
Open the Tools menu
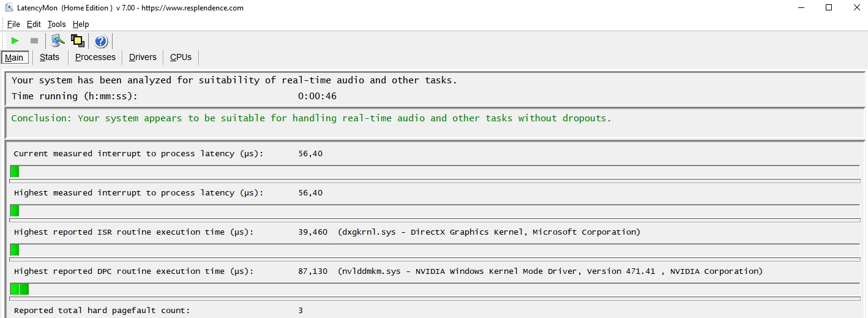coord(56,25)
